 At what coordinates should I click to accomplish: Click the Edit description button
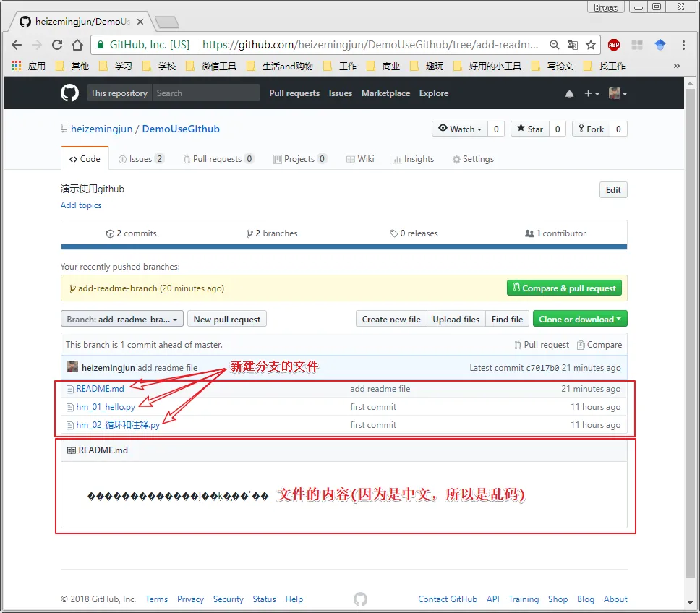(x=612, y=190)
